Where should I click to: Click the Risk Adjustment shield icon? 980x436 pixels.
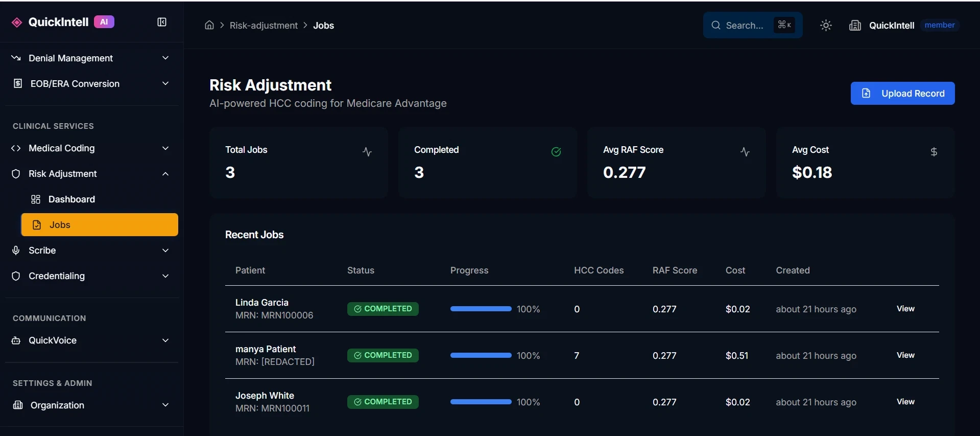[16, 174]
